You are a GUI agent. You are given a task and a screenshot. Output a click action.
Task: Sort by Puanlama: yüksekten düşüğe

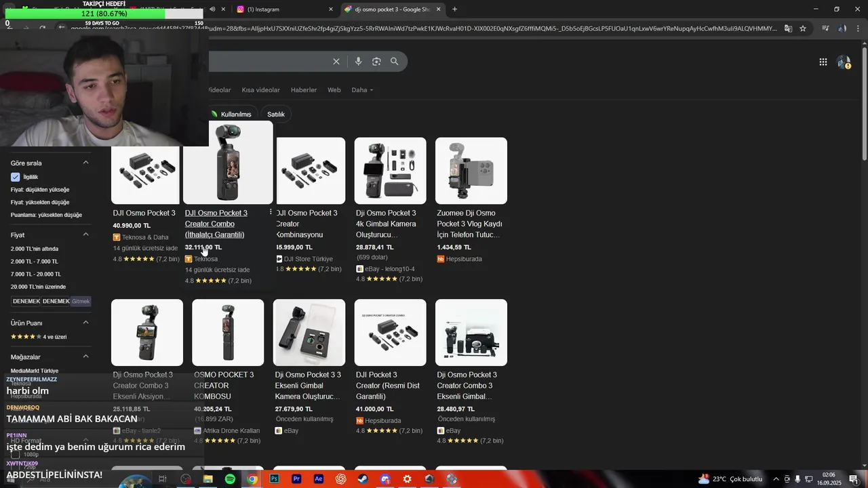pyautogui.click(x=46, y=215)
